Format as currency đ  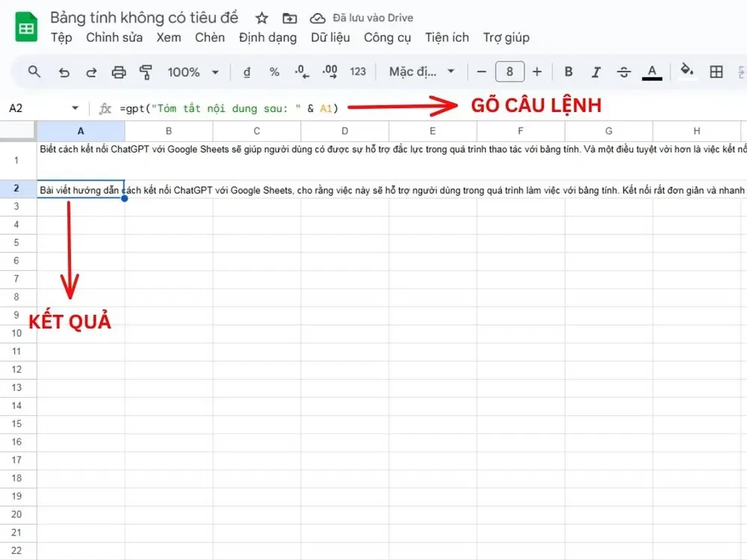point(247,72)
